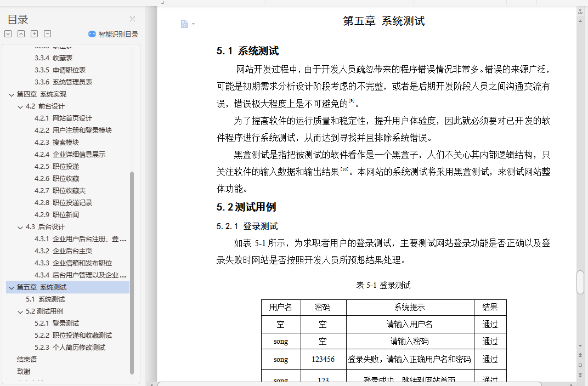588x386 pixels.
Task: Jump to 4.2.3 搜索模块
Action: (x=56, y=142)
